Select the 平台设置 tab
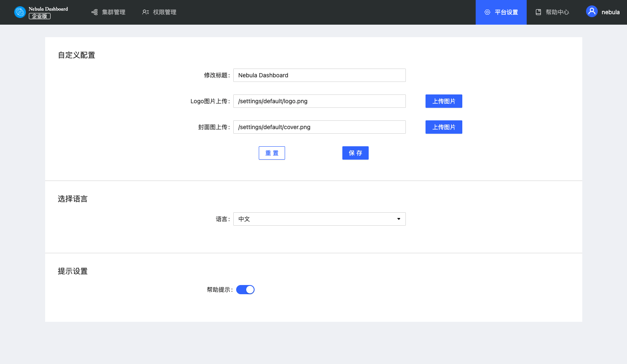The height and width of the screenshot is (364, 627). (x=506, y=12)
